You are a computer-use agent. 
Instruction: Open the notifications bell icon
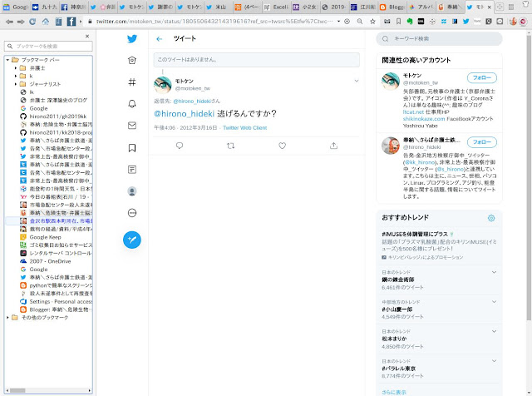132,104
